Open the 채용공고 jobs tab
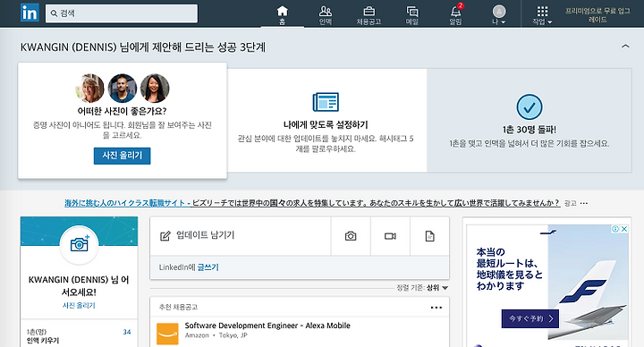This screenshot has width=644, height=347. tap(369, 14)
